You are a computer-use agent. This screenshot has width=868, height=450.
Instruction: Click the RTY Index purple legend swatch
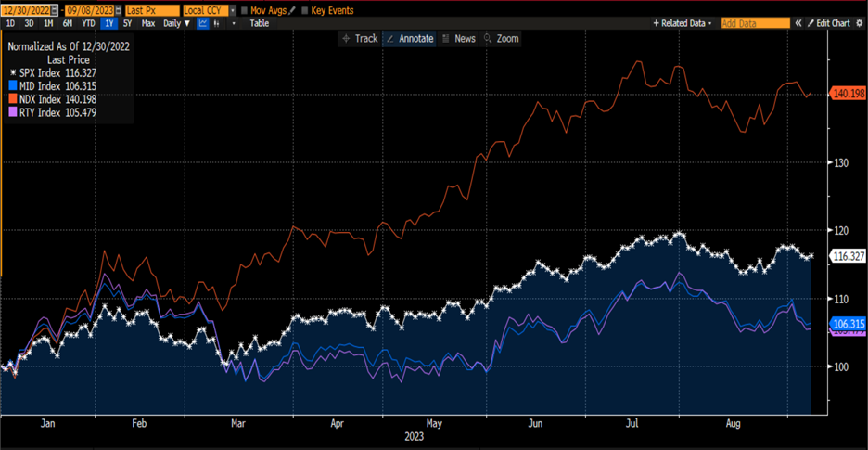(13, 112)
